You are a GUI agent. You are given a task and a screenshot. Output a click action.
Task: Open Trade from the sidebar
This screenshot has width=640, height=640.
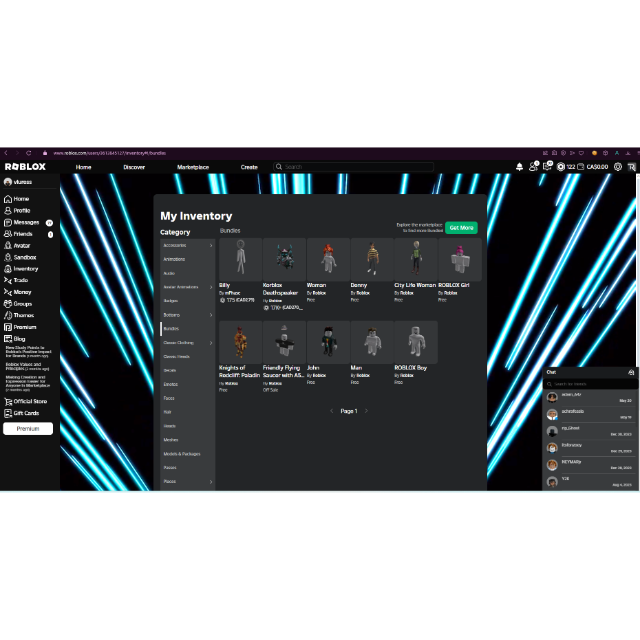8,280
